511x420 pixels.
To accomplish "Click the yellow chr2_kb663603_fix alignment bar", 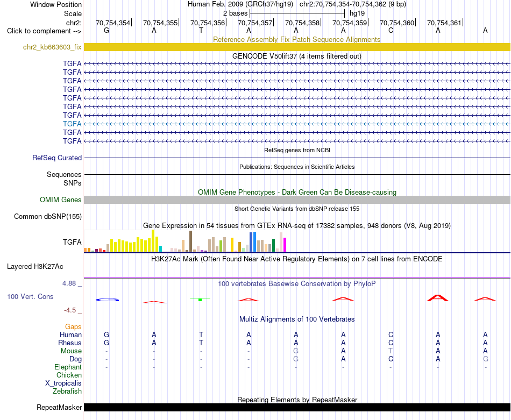I will pos(297,47).
